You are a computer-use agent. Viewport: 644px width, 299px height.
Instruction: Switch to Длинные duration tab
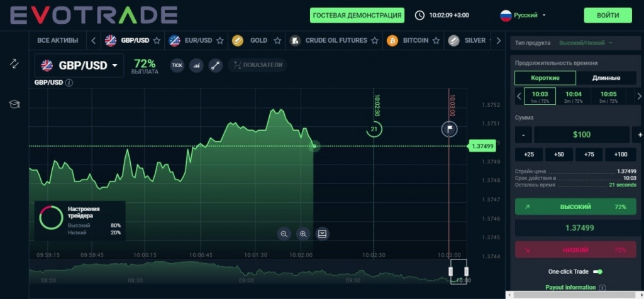(606, 78)
